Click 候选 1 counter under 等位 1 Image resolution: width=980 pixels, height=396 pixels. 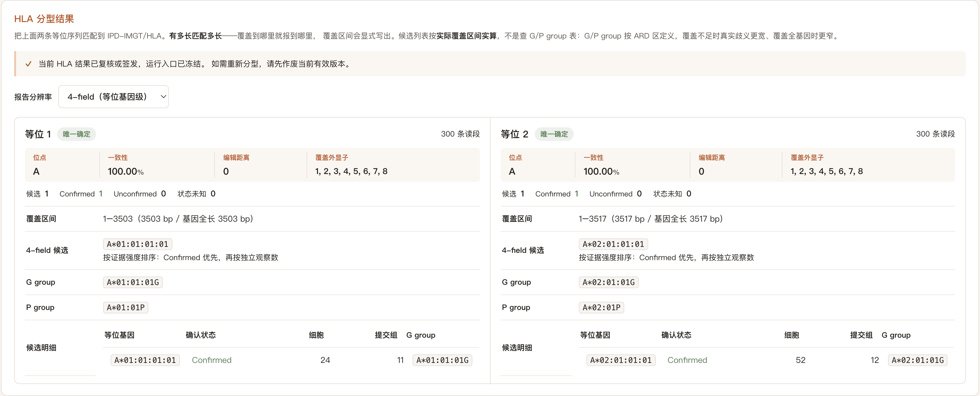(x=37, y=194)
